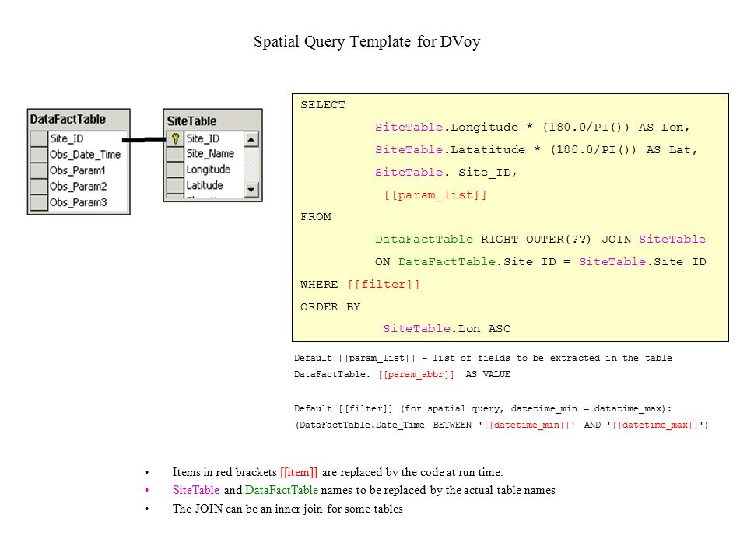Select the Obs_Param2 field
Image resolution: width=747 pixels, height=560 pixels.
click(x=78, y=186)
